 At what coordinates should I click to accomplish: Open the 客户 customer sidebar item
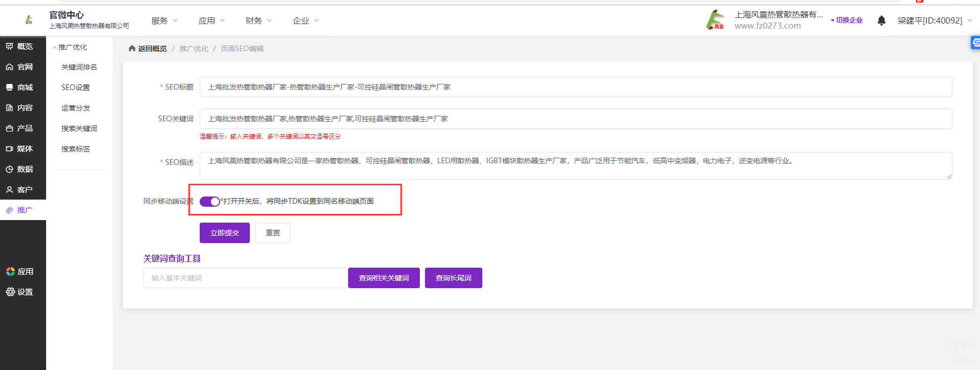tap(19, 190)
